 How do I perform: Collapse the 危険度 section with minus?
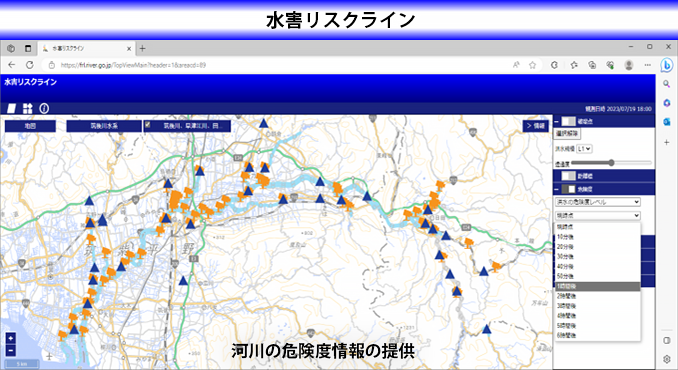pos(557,189)
